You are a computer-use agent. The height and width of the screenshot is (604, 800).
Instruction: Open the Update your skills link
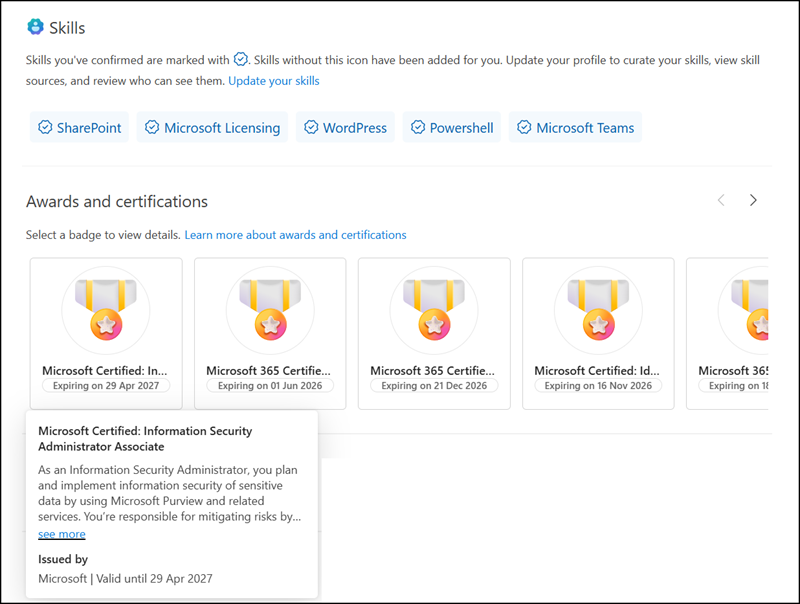[273, 81]
